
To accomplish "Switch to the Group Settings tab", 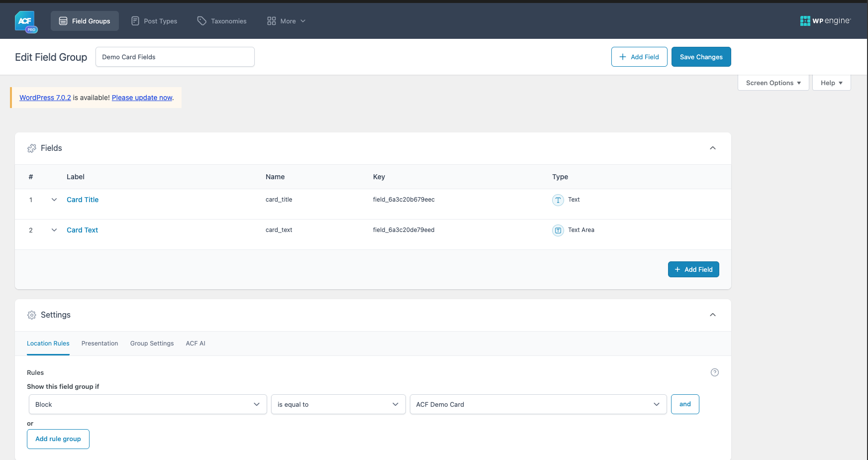I will [152, 344].
